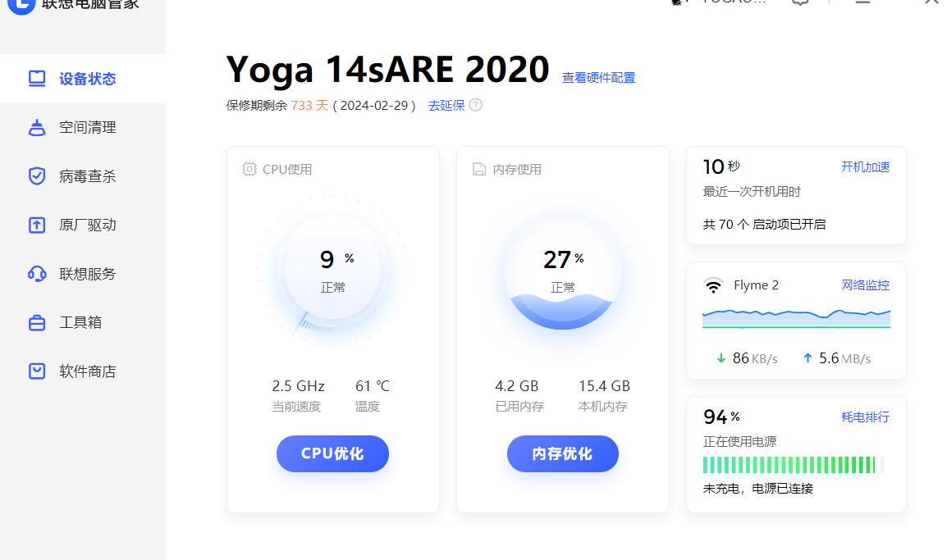
Task: Click the 开机加速 boot acceleration link
Action: [x=866, y=167]
